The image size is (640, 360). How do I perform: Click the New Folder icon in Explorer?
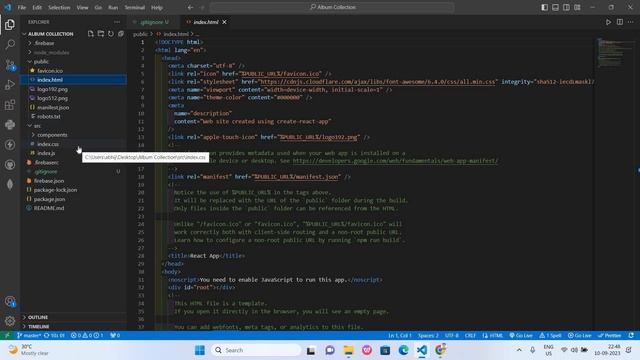point(100,34)
